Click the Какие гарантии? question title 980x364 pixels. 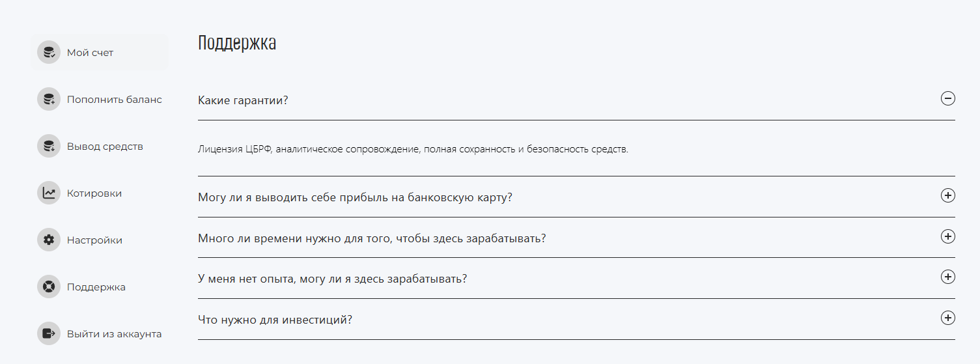[x=243, y=101]
